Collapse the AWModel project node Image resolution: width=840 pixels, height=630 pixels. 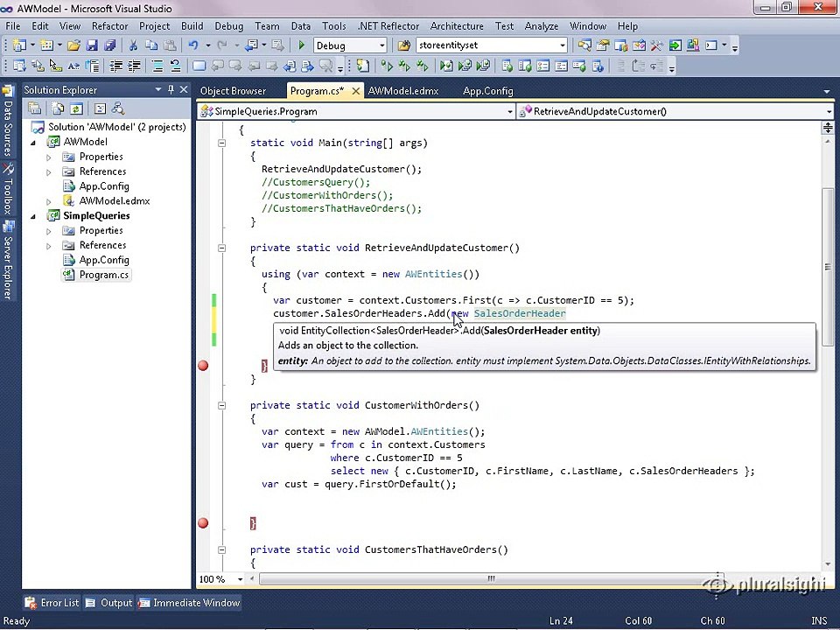[33, 143]
